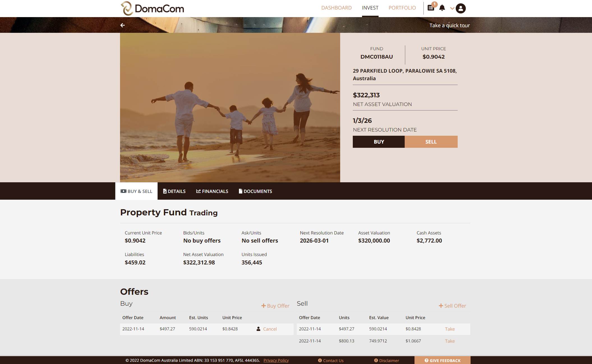Switch to the DETAILS tab
The image size is (592, 364).
(x=174, y=191)
